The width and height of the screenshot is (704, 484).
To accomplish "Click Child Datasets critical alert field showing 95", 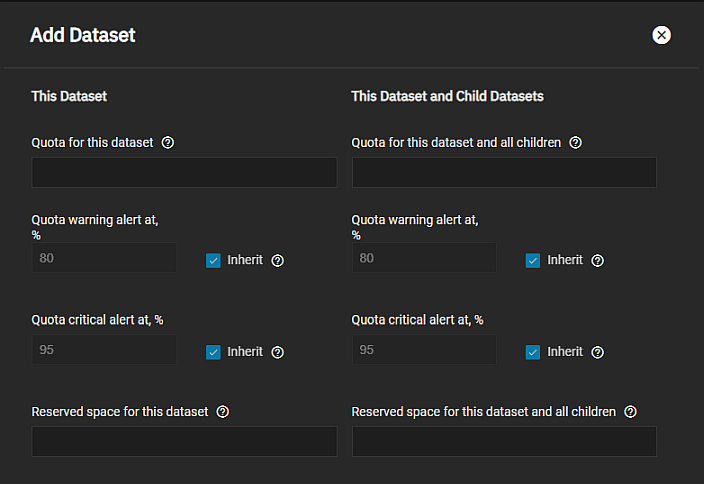I will [424, 349].
